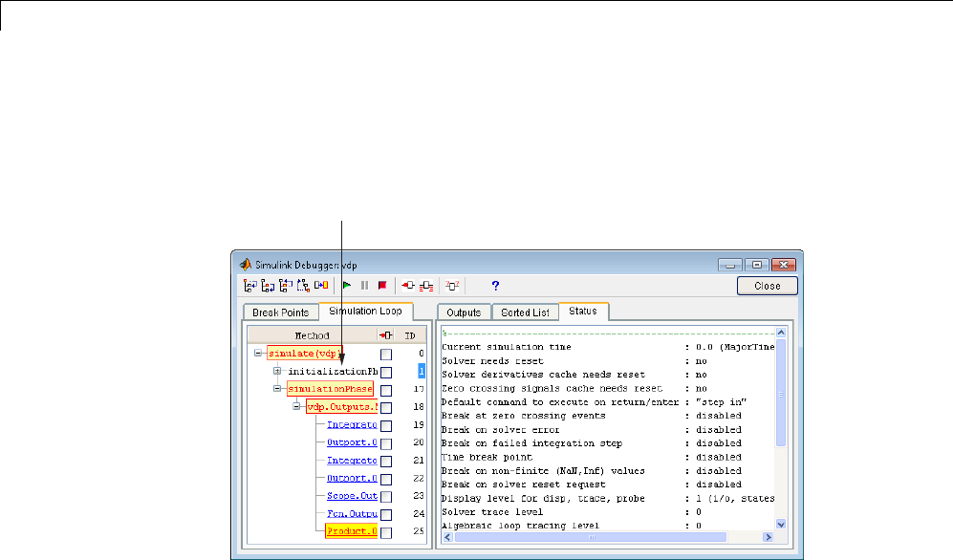Image resolution: width=953 pixels, height=560 pixels.
Task: Select the vdp.Outputs method
Action: (x=341, y=407)
